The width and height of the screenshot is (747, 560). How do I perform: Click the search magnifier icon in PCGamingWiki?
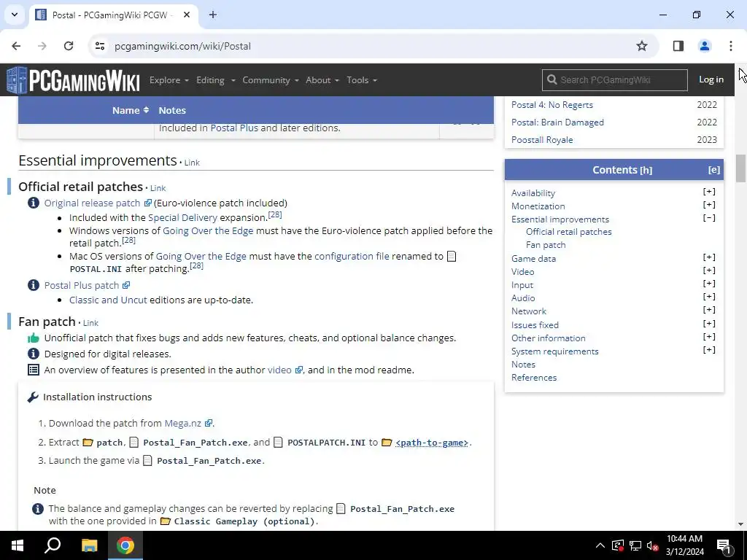pyautogui.click(x=551, y=79)
